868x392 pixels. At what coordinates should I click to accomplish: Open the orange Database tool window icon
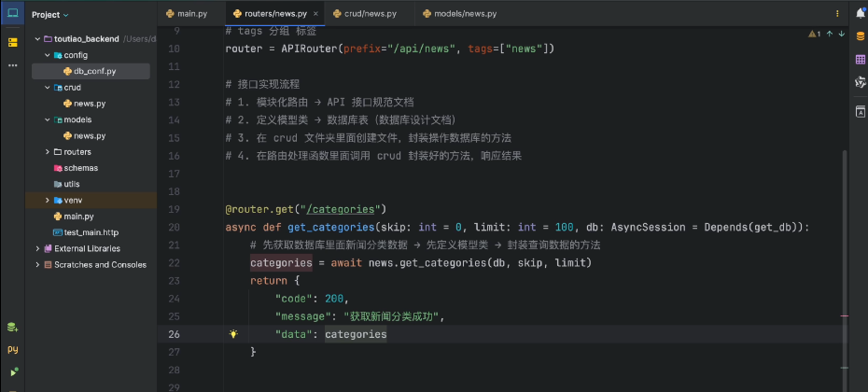pos(861,36)
